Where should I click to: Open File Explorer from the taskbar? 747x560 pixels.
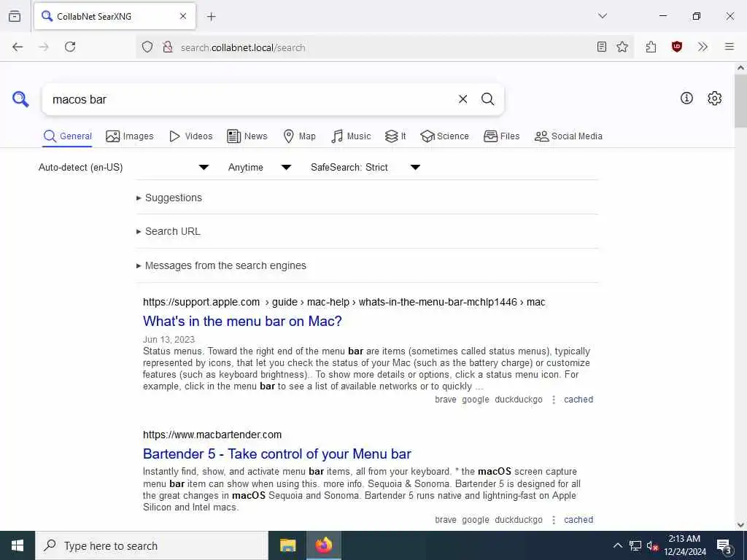click(287, 545)
